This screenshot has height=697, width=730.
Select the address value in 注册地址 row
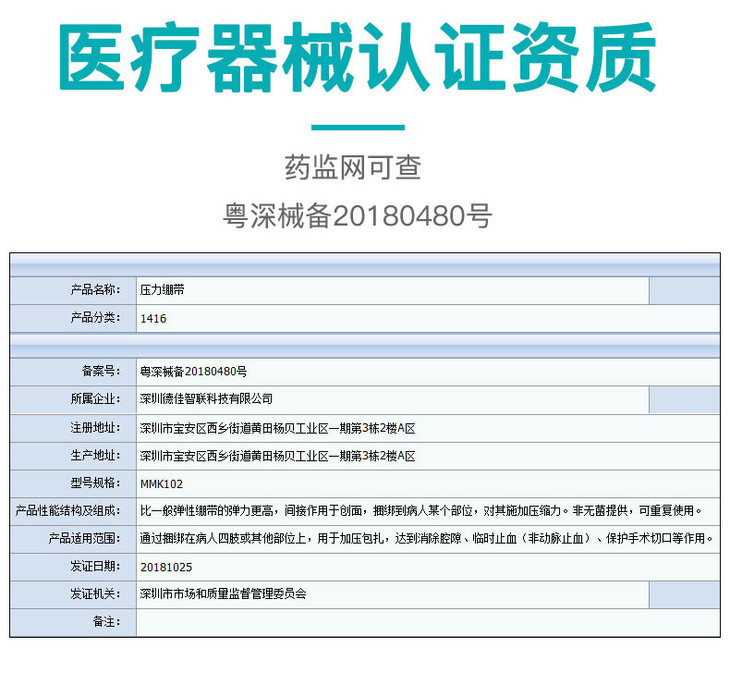[x=277, y=427]
